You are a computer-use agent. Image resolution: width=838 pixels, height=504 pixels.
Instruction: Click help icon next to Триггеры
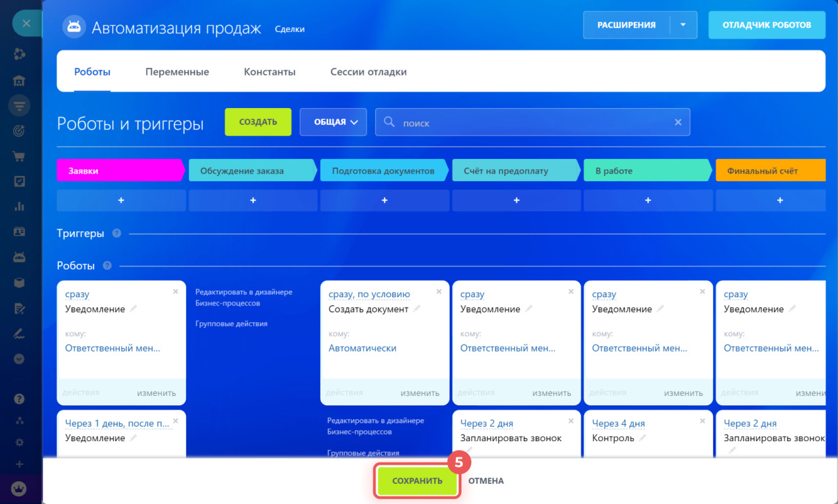pos(117,233)
